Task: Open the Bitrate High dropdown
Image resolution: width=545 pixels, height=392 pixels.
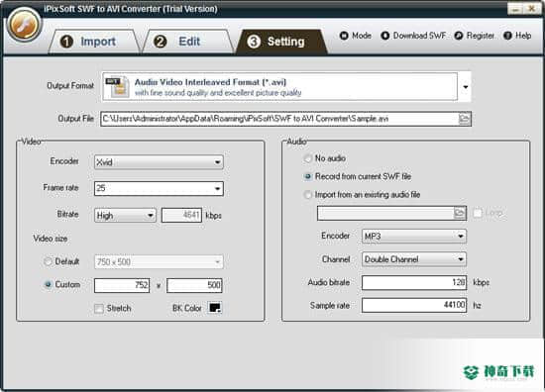Action: [125, 215]
